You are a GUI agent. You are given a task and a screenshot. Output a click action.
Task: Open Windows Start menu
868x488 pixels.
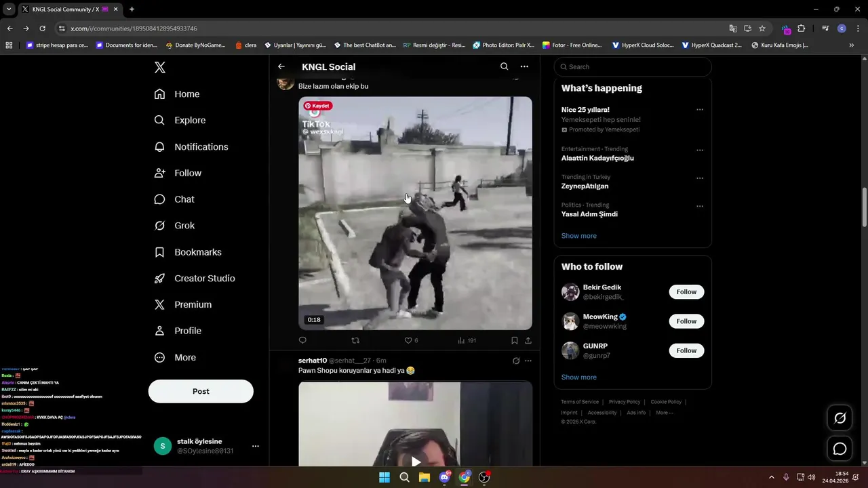[x=384, y=477]
